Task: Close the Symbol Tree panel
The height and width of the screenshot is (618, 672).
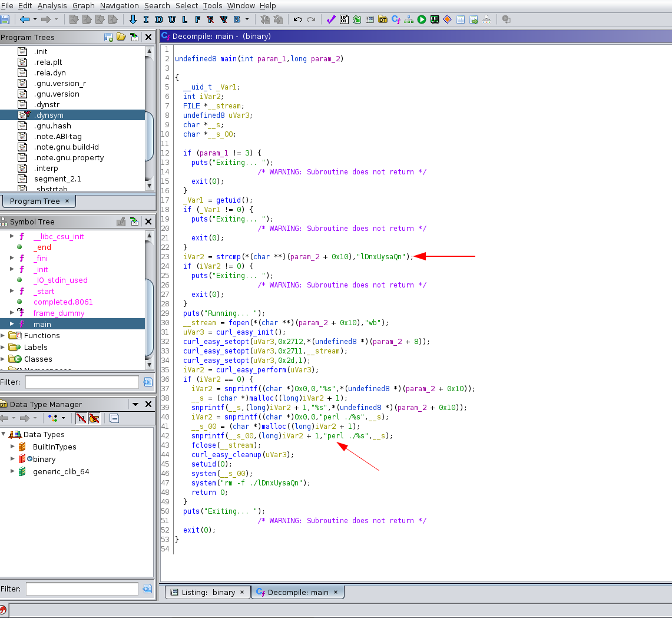Action: (x=148, y=222)
